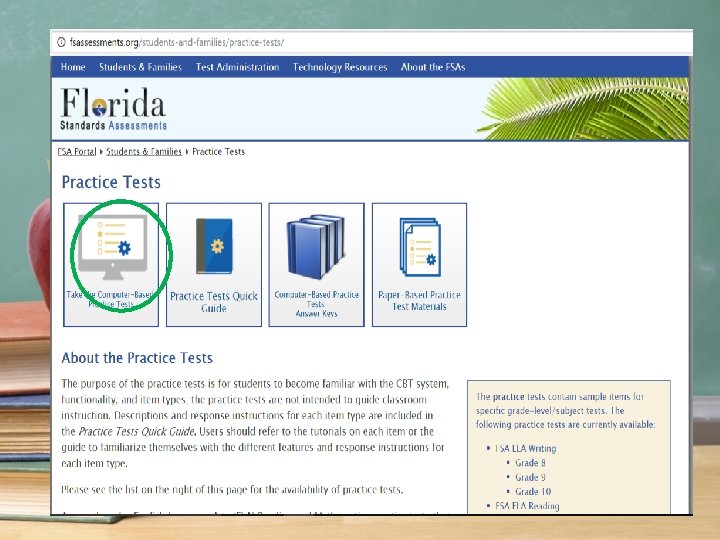Viewport: 720px width, 540px height.
Task: Click the Grade 8 list entry
Action: pos(530,463)
